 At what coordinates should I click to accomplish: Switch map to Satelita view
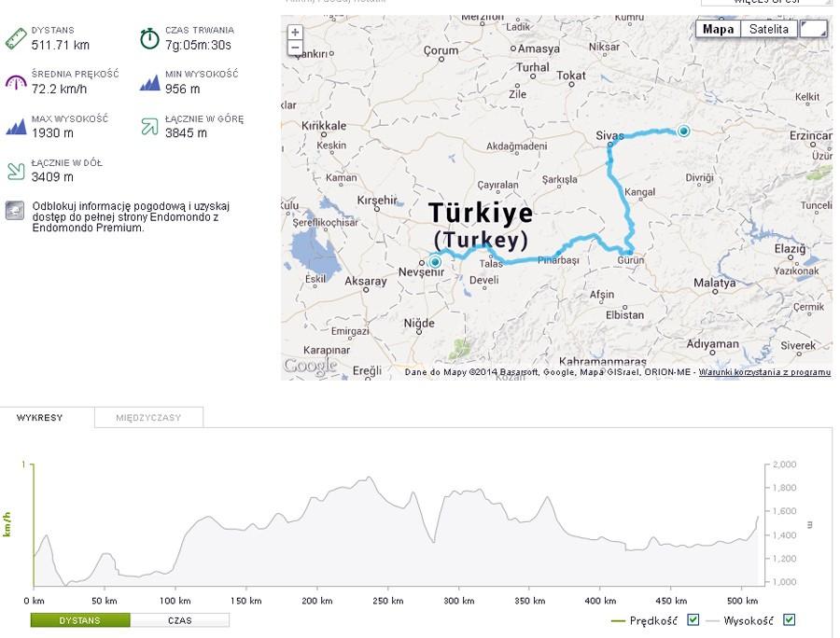pyautogui.click(x=769, y=29)
